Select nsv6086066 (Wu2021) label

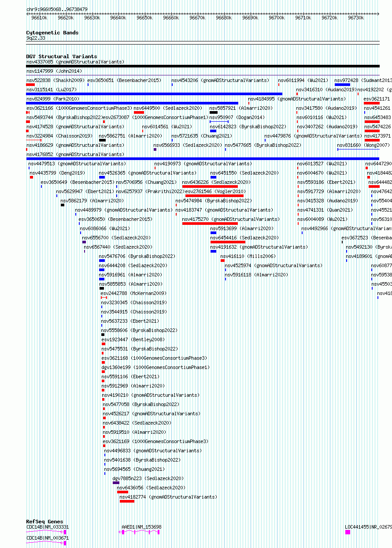pyautogui.click(x=105, y=228)
